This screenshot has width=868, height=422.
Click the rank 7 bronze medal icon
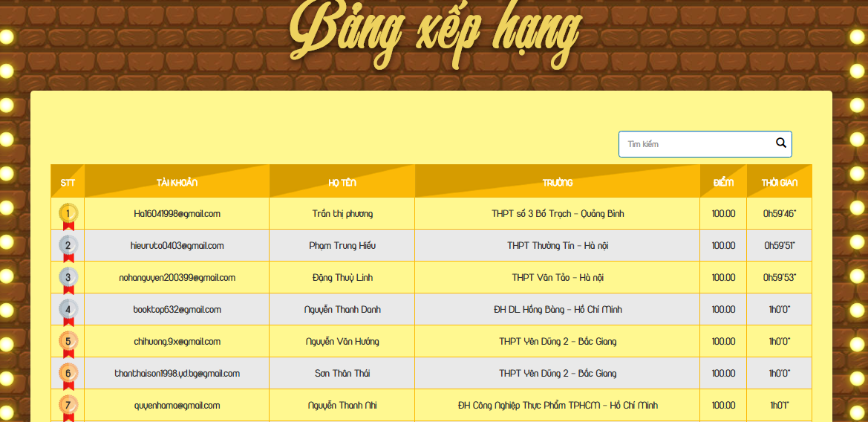(68, 409)
